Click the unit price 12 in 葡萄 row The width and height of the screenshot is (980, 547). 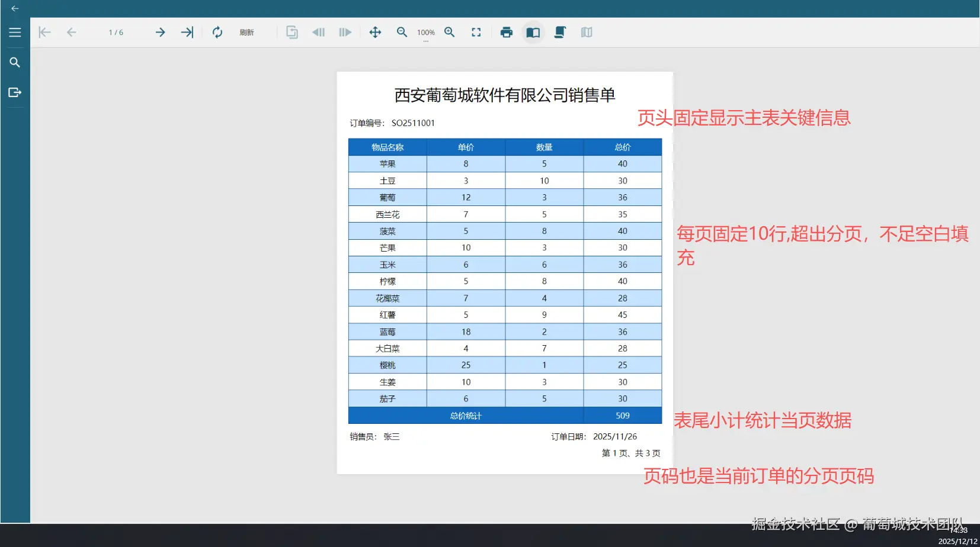466,198
